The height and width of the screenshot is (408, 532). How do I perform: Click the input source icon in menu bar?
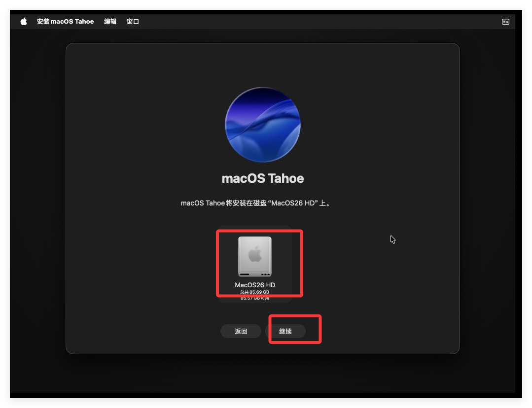(x=505, y=22)
